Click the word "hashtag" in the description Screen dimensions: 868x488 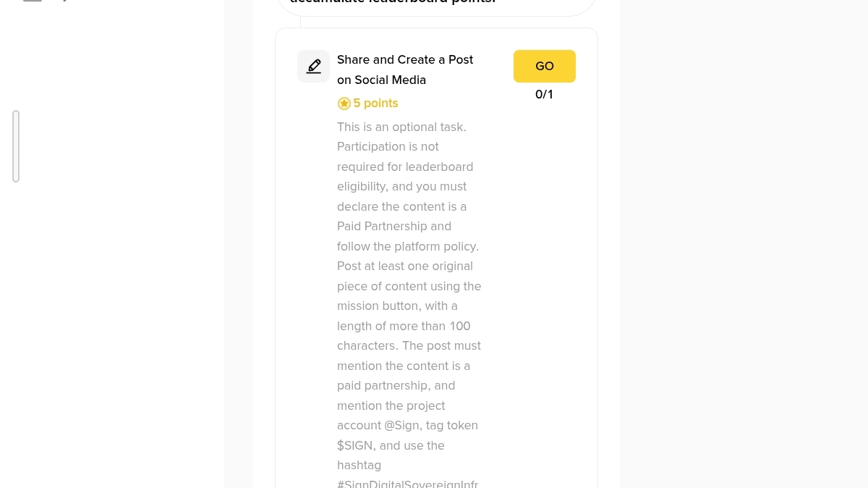[x=359, y=465]
